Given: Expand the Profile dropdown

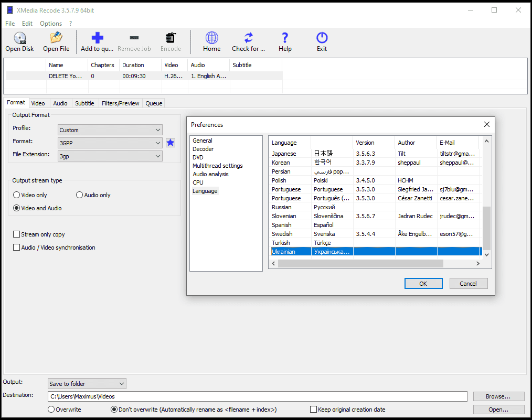Looking at the screenshot, I should tap(110, 130).
